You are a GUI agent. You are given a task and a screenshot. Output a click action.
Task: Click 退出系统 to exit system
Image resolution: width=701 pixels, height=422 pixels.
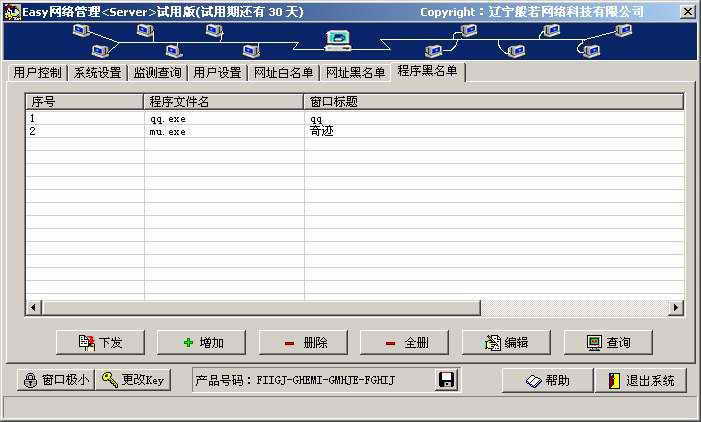pos(641,380)
